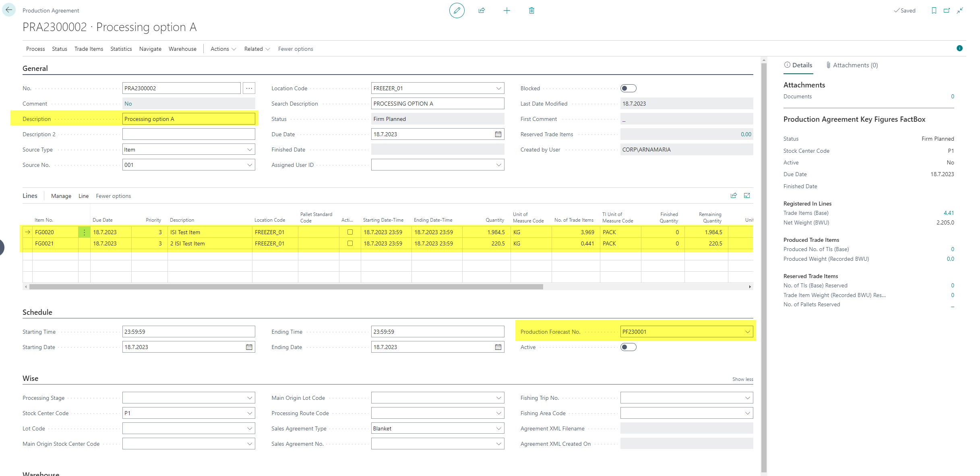980x476 pixels.
Task: Toggle the Active switch in Schedule
Action: tap(628, 347)
